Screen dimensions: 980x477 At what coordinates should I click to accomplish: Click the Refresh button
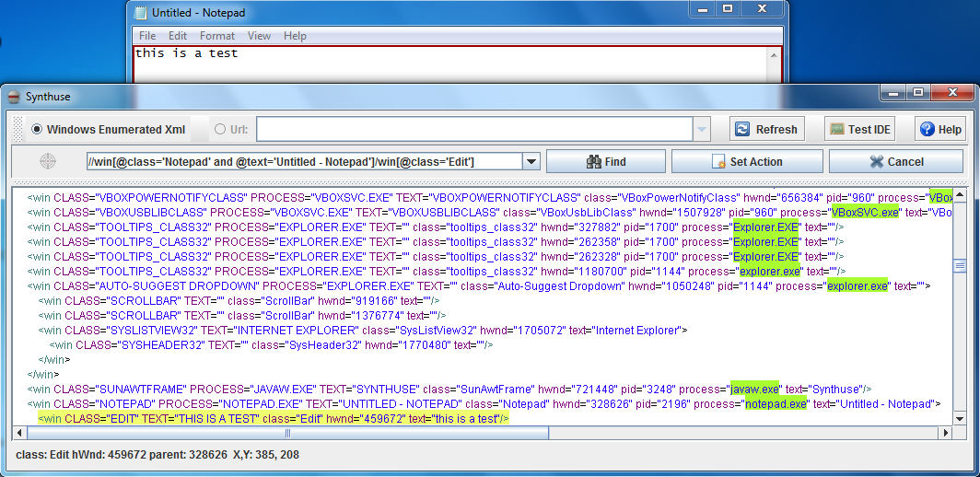click(766, 129)
